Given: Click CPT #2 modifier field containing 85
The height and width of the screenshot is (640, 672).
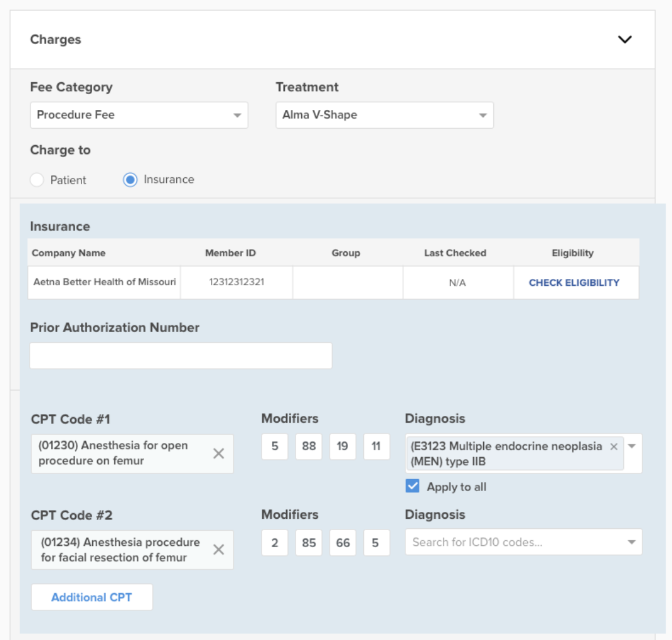Looking at the screenshot, I should [309, 543].
